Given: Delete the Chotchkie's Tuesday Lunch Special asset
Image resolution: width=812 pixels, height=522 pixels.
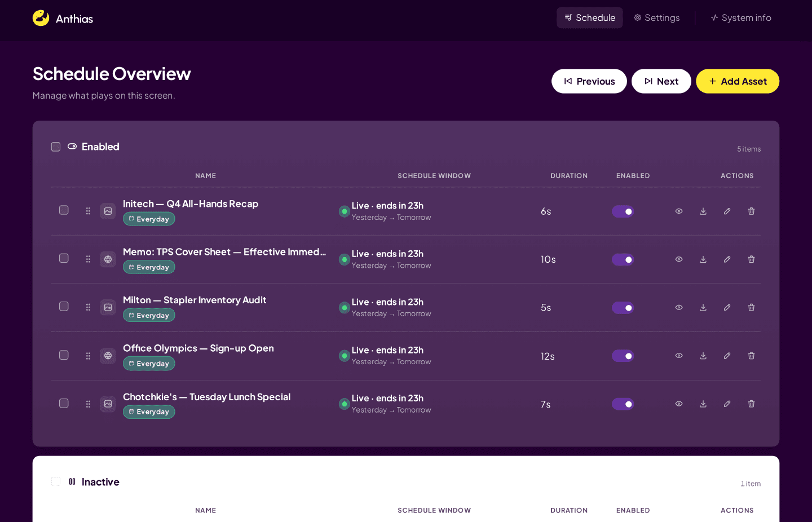Looking at the screenshot, I should click(x=751, y=404).
